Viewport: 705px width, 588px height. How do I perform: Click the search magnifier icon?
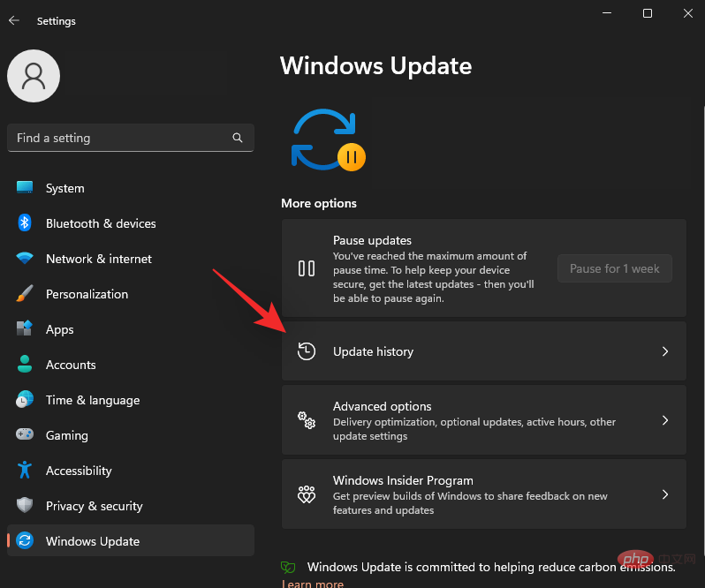(238, 139)
